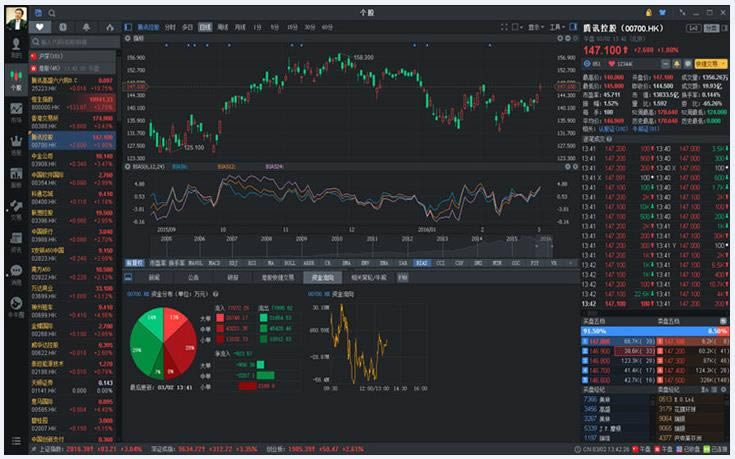
Task: Toggle compact window mode icon in title bar
Action: (x=682, y=13)
